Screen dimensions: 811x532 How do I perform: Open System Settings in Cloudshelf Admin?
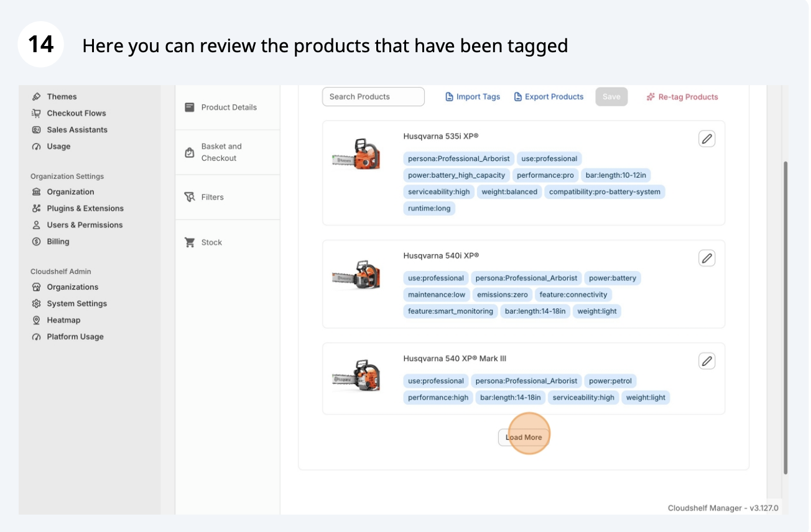[x=76, y=304]
